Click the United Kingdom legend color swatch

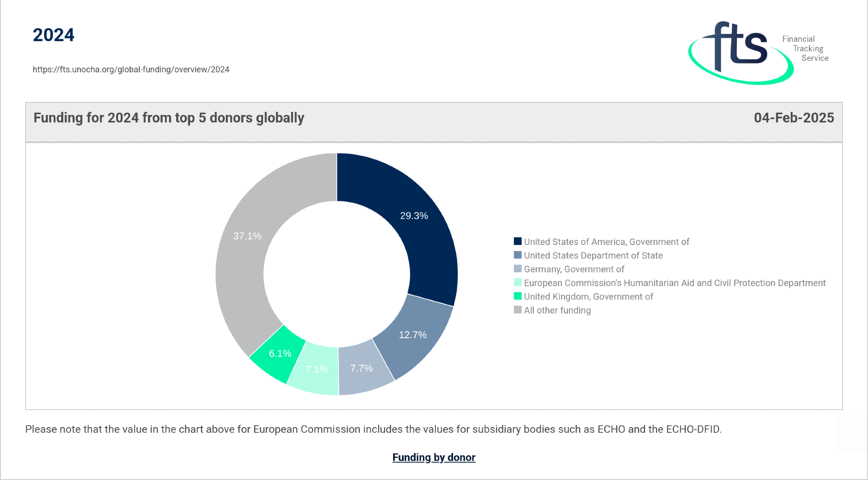point(517,296)
